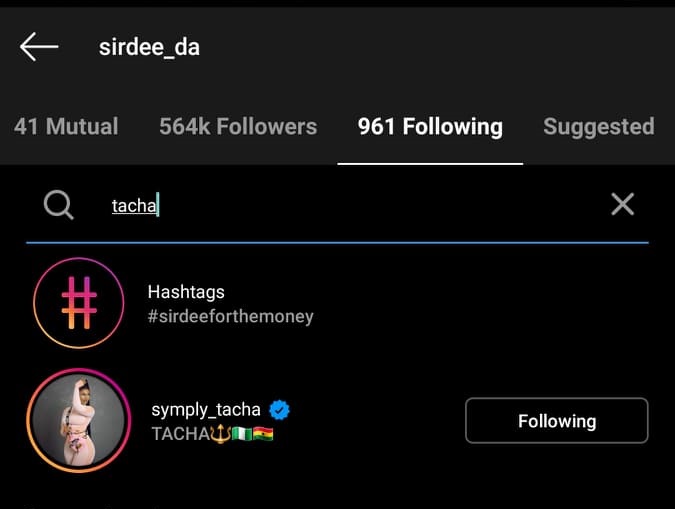Open the symply_tacha username
The height and width of the screenshot is (509, 675).
coord(206,410)
